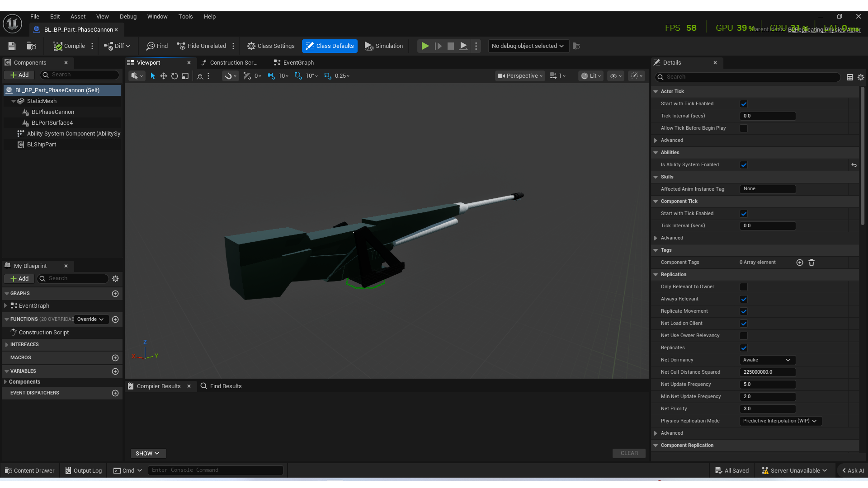Switch to the EventGraph tab
868x488 pixels.
pos(298,63)
